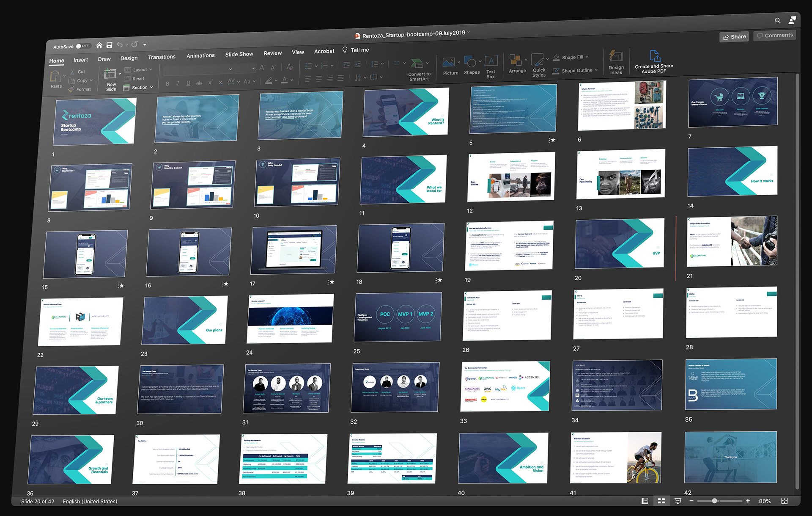Select Slide Sorter view icon

point(661,501)
